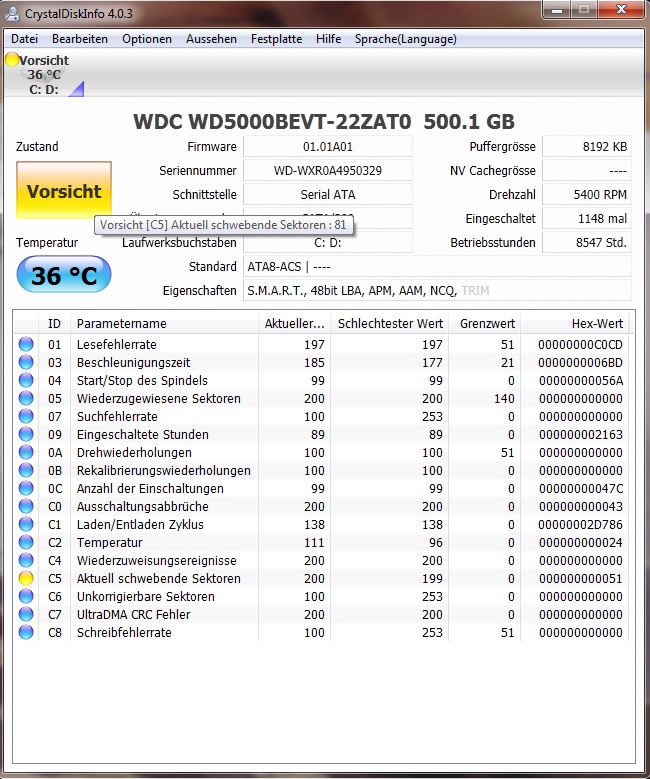Click the blue status icon beside Temperatur row
650x779 pixels.
point(26,543)
